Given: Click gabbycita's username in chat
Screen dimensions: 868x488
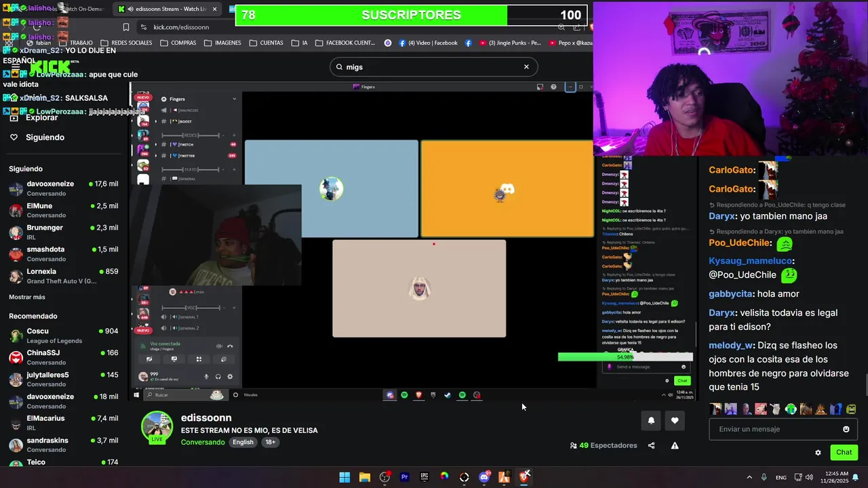Looking at the screenshot, I should coord(731,294).
